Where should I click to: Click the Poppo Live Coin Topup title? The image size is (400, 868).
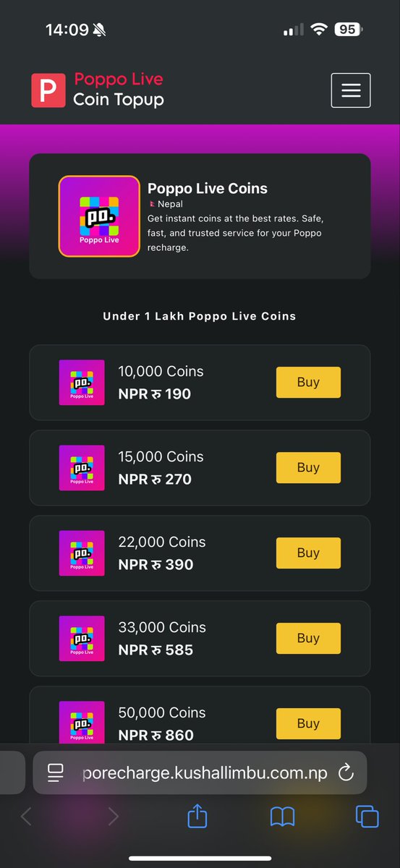[x=119, y=90]
